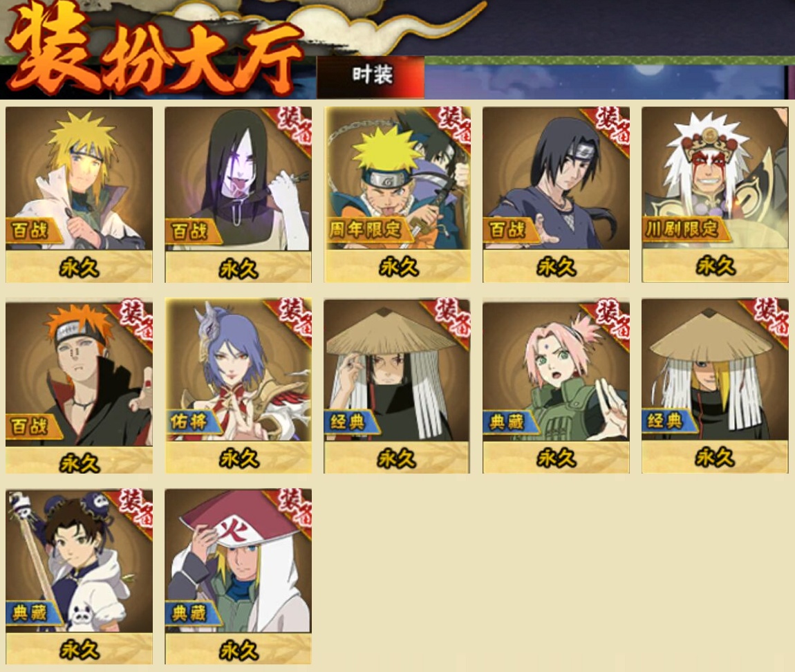Select the straw-hat Deidara 经典 costume
Screen dimensions: 795x672
coord(715,386)
